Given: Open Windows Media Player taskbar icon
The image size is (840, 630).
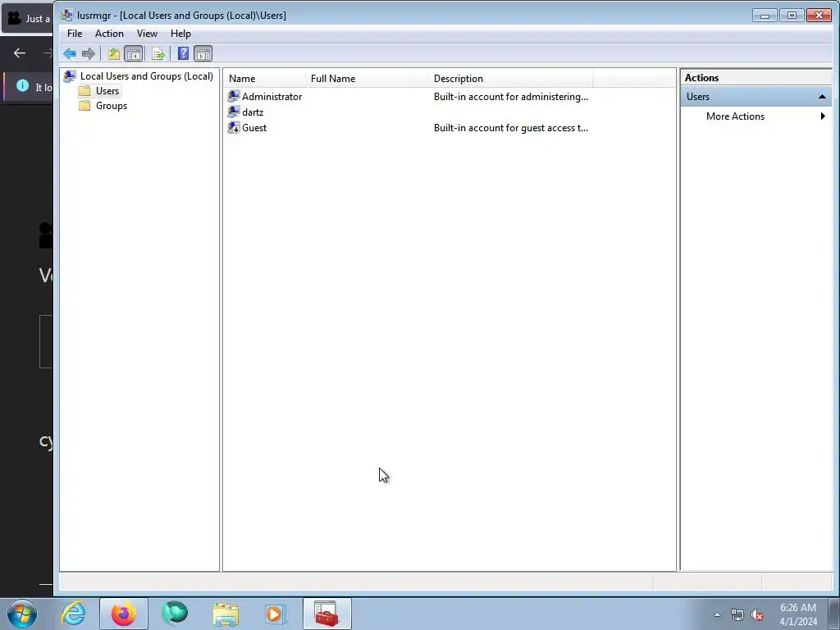Looking at the screenshot, I should pos(276,614).
